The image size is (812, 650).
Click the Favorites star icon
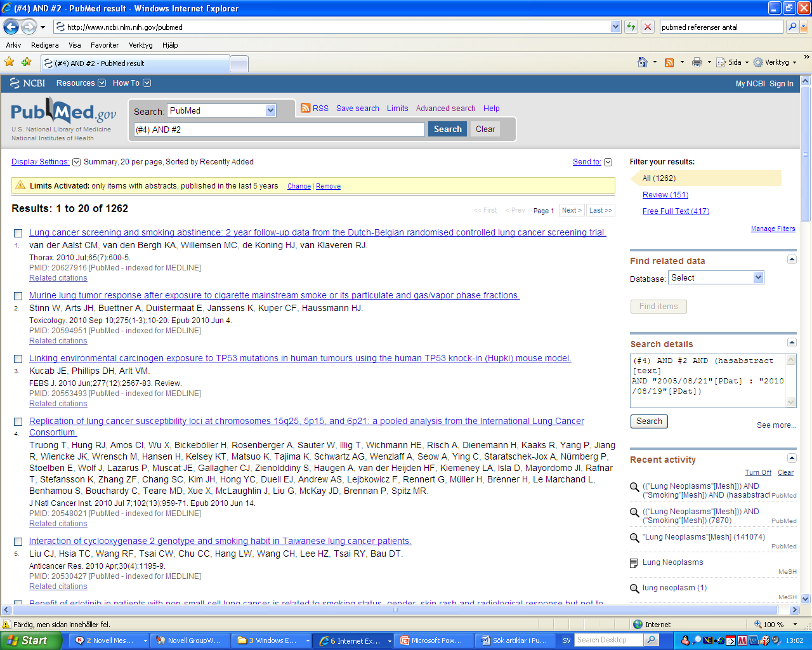point(9,62)
